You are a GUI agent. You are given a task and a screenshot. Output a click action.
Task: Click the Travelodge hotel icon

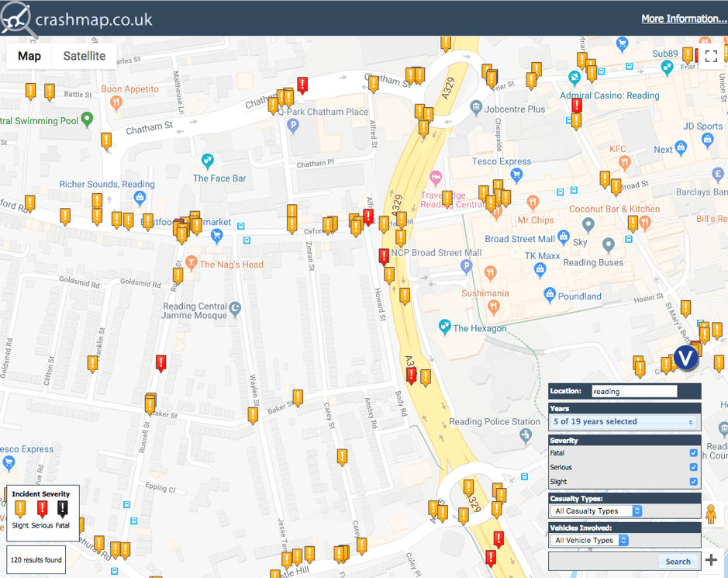pyautogui.click(x=435, y=177)
